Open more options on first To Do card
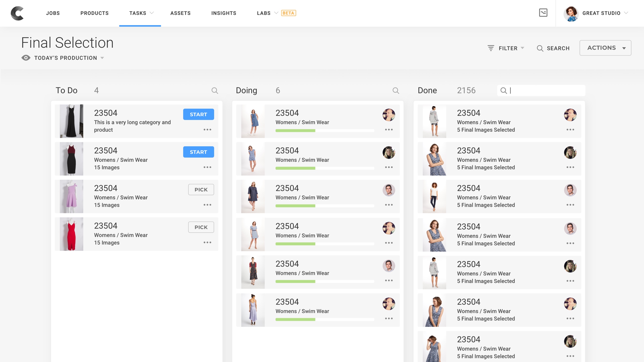The image size is (644, 362). (x=207, y=130)
